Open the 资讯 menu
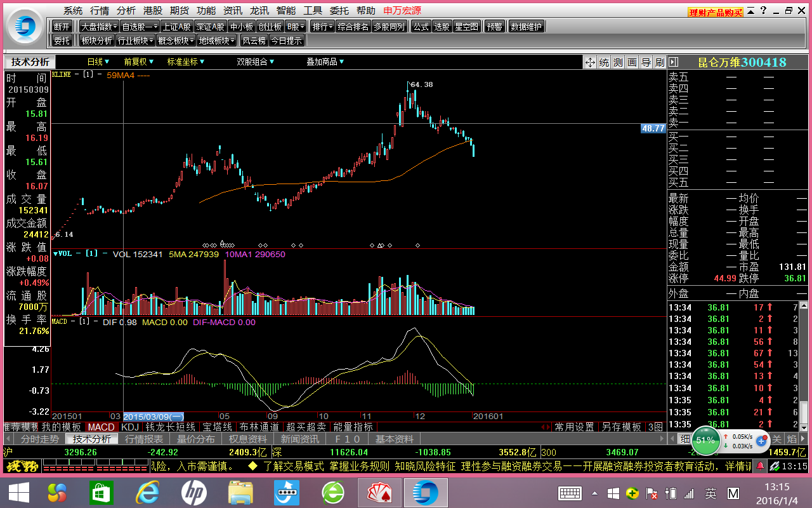 pyautogui.click(x=233, y=10)
